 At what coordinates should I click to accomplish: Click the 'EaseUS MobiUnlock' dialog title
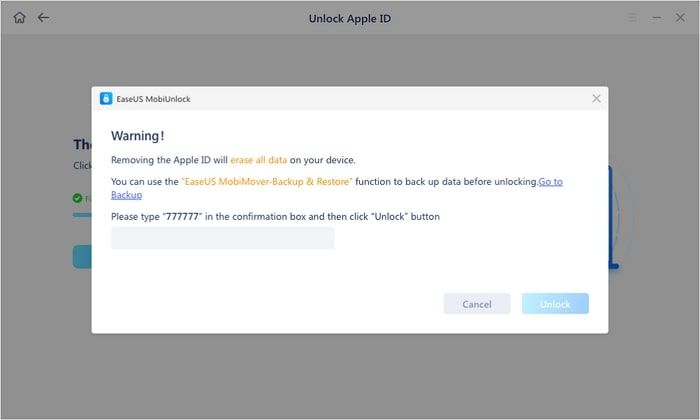155,98
